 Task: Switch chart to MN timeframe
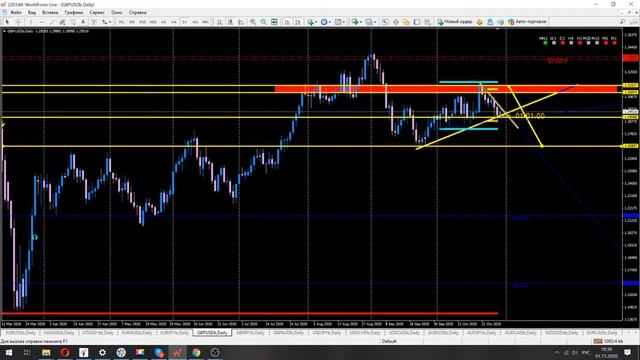[206, 22]
